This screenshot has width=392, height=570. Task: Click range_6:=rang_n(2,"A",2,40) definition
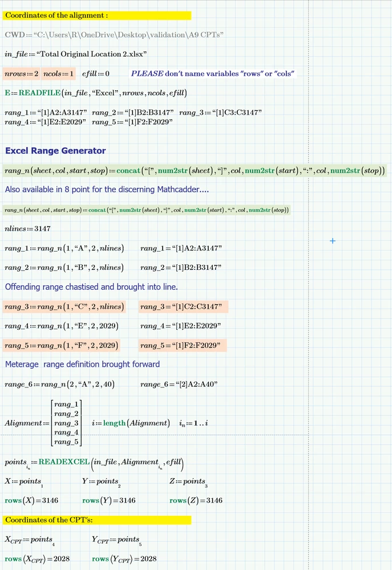coord(60,384)
